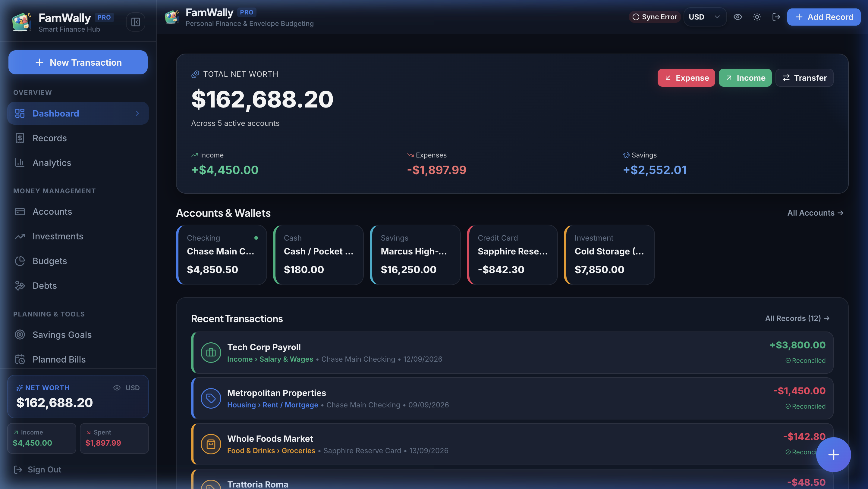Add Income with the green button
This screenshot has height=489, width=868.
[x=745, y=78]
